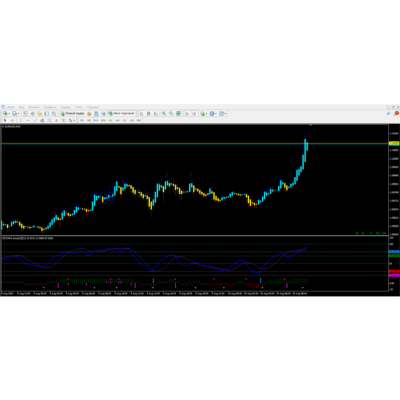Toggle chart shift from right border
The image size is (400, 400).
pyautogui.click(x=194, y=114)
